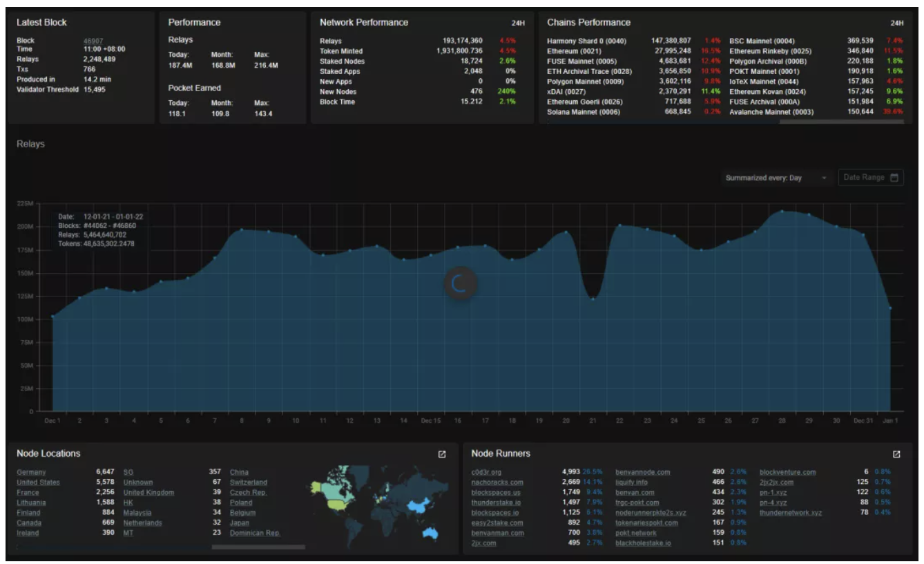
Task: Click Polygon Mainnet (0009) chain row
Action: [x=634, y=82]
